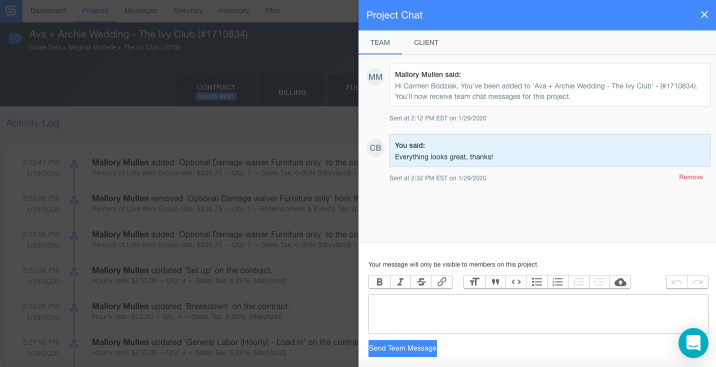
Task: Toggle bold formatting in message editor
Action: tap(379, 282)
